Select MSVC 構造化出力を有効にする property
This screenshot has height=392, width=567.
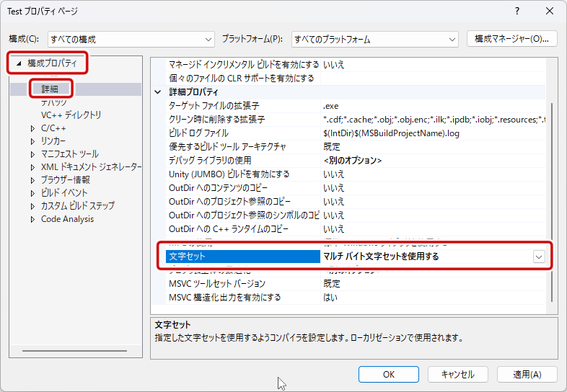(x=243, y=298)
